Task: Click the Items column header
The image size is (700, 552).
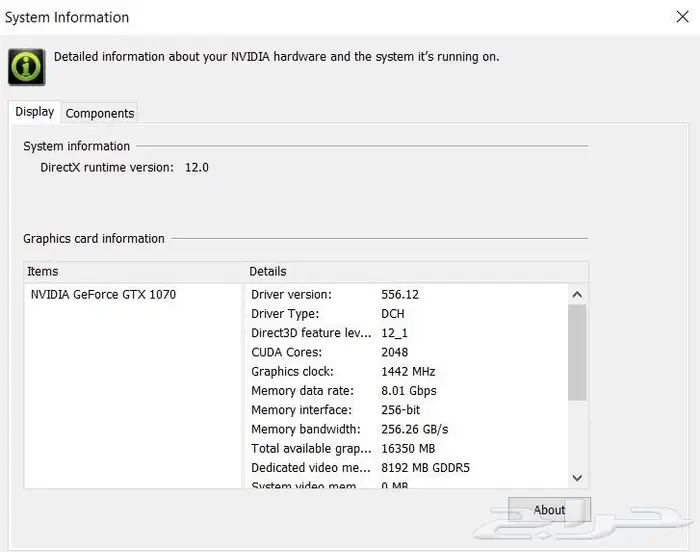Action: [43, 271]
